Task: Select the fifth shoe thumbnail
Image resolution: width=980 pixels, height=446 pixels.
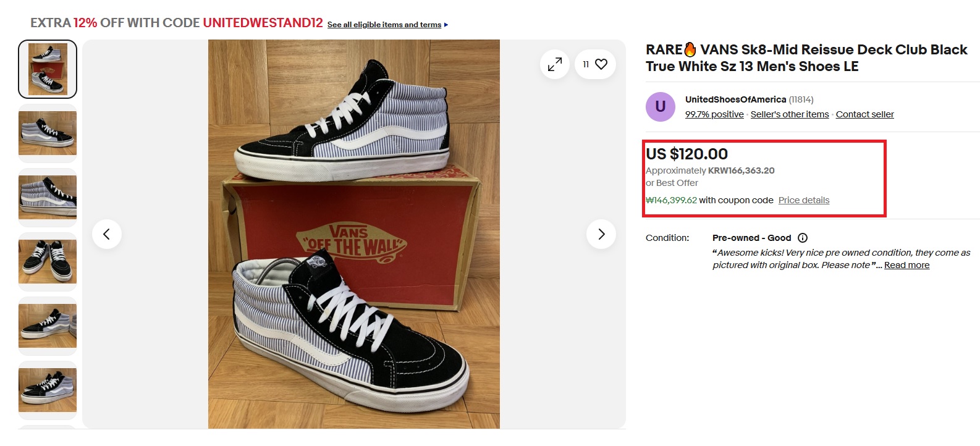Action: point(48,326)
